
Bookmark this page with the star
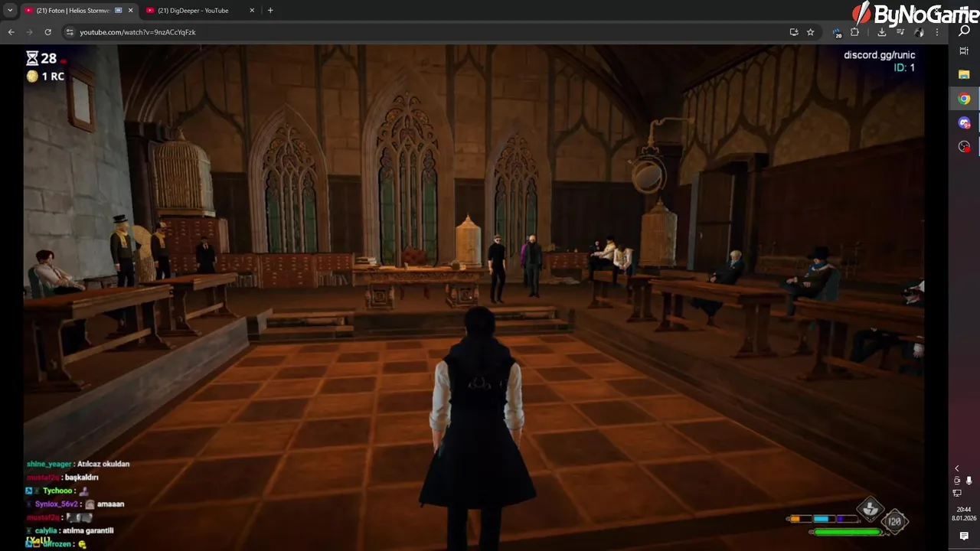(x=810, y=32)
